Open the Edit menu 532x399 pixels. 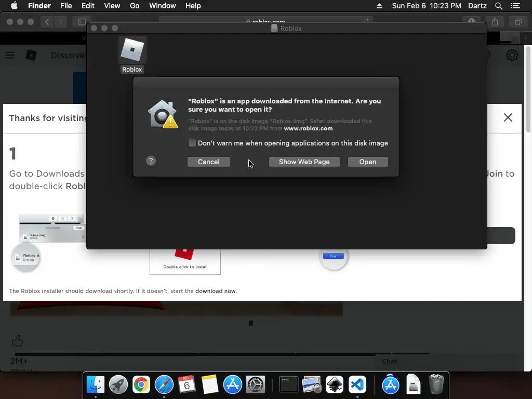click(x=88, y=6)
